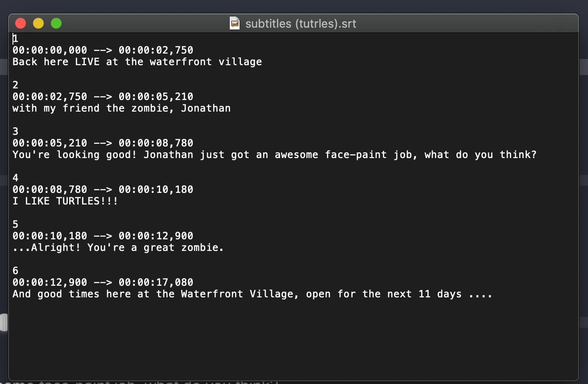Click the SRT document icon in title bar

coord(235,23)
